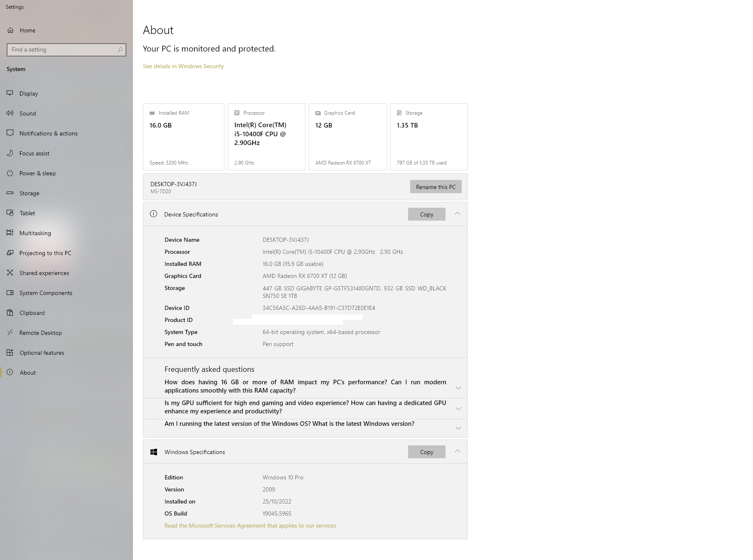The height and width of the screenshot is (560, 753).
Task: Click the Processor card icon
Action: click(x=237, y=113)
